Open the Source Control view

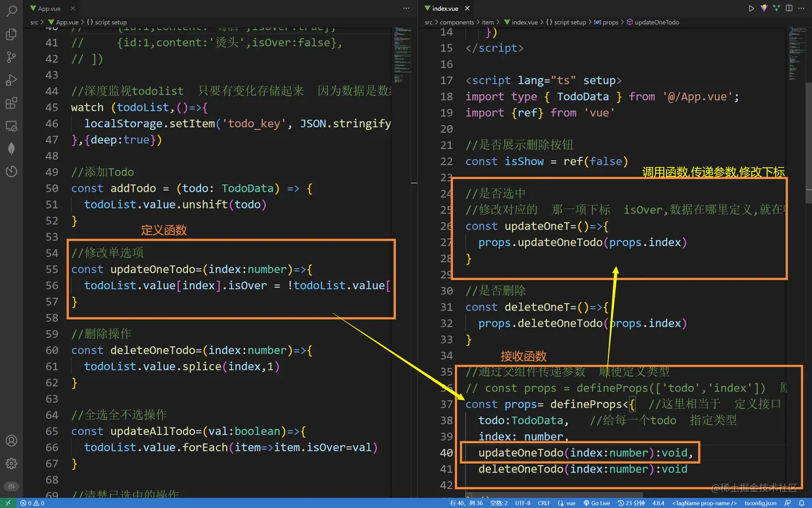point(11,57)
